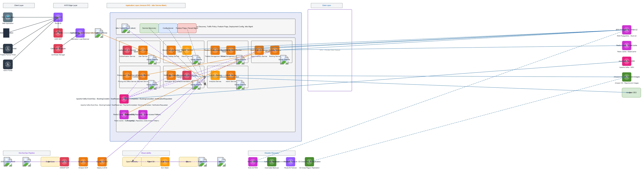Click the Redis Cache Seat Locking icon
644x174 pixels.
pos(124,115)
